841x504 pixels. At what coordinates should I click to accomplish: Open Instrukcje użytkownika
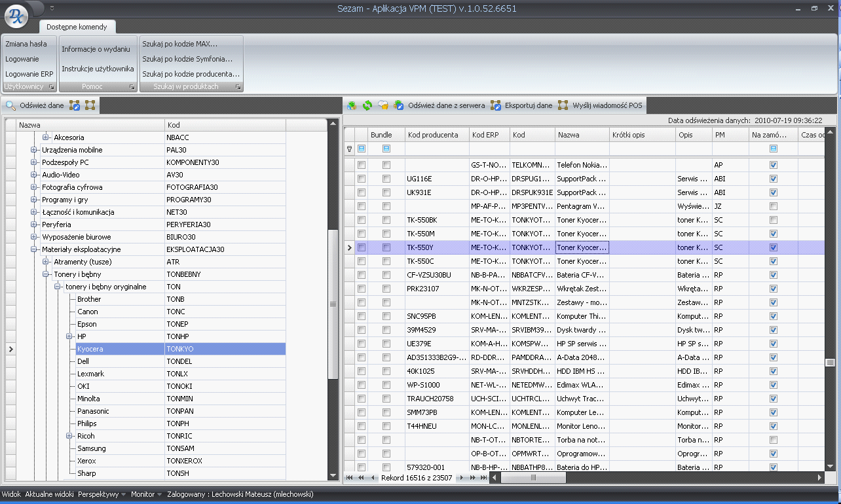pos(98,69)
